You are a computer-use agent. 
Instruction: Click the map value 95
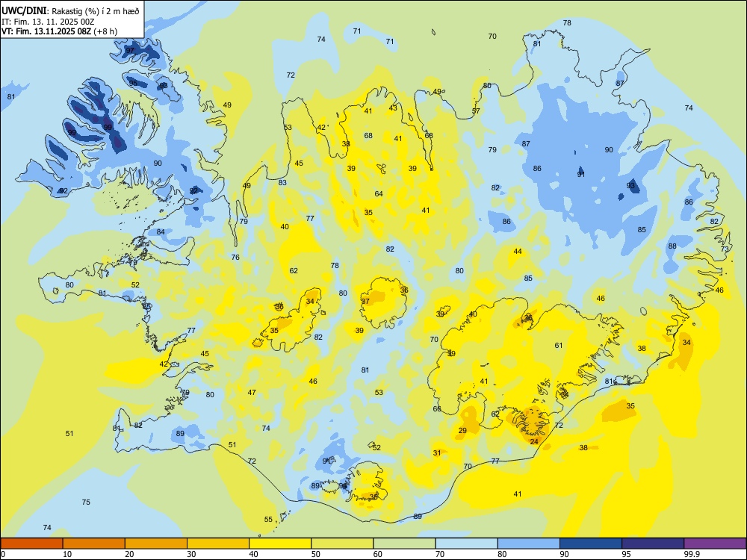click(133, 83)
